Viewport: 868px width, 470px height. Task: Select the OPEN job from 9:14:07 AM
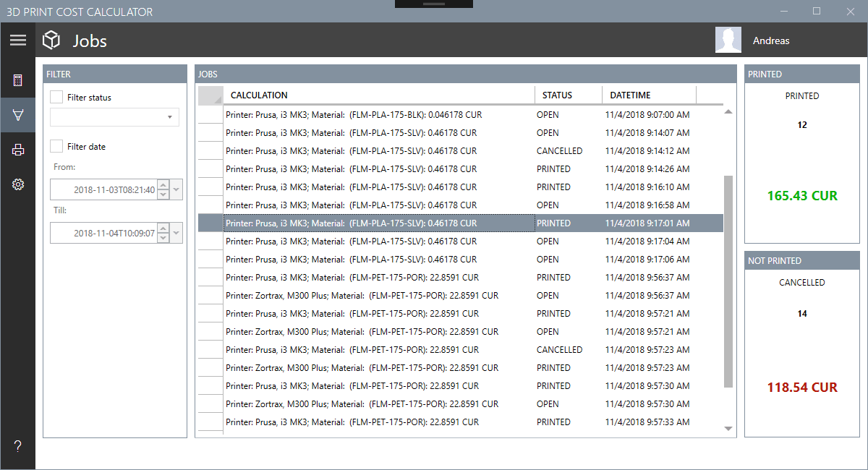coord(461,133)
